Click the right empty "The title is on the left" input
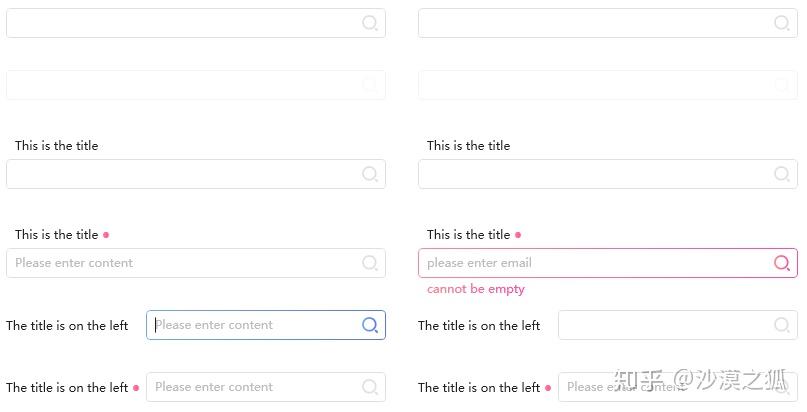 pos(662,325)
